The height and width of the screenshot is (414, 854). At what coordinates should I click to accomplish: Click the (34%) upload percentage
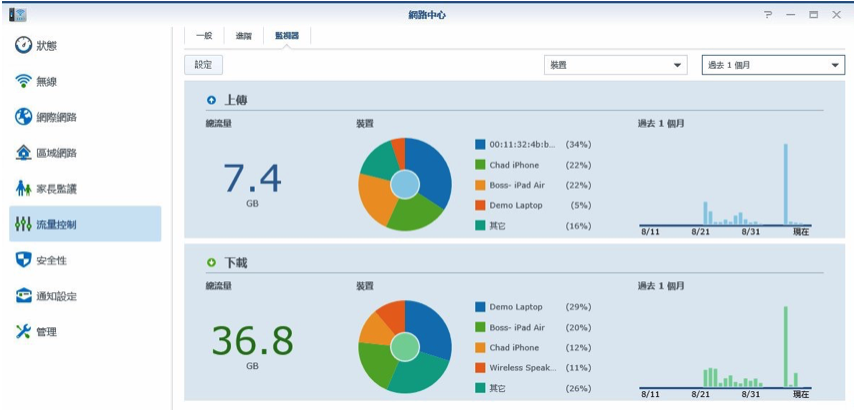tap(578, 144)
